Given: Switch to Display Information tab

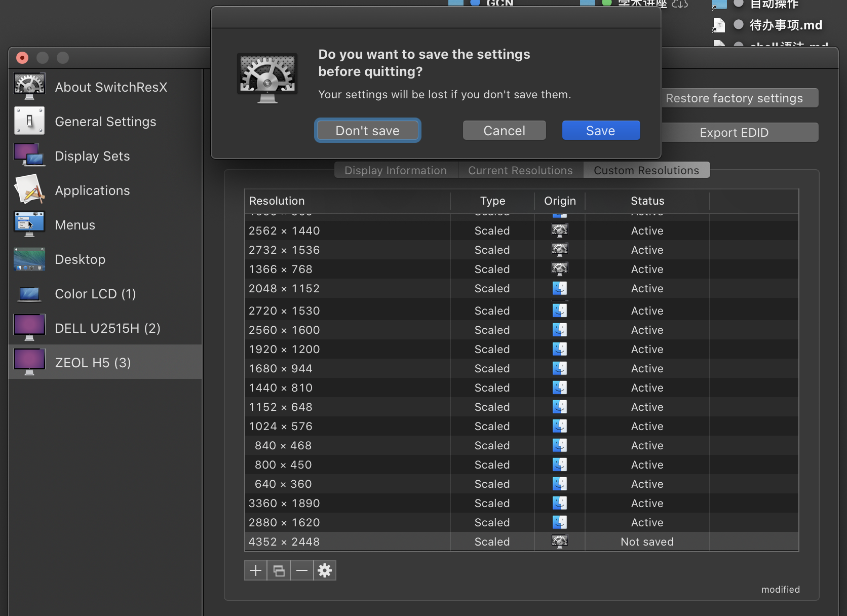Looking at the screenshot, I should (396, 171).
